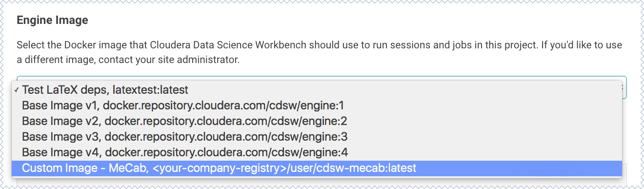Click the Engine Image heading

pyautogui.click(x=52, y=21)
